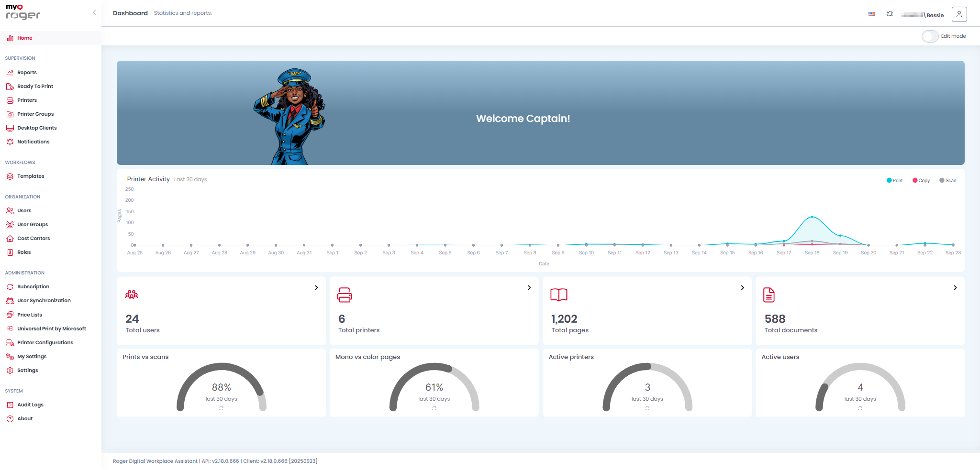The width and height of the screenshot is (980, 470).
Task: Enable the Edit mode switch
Action: tap(930, 36)
